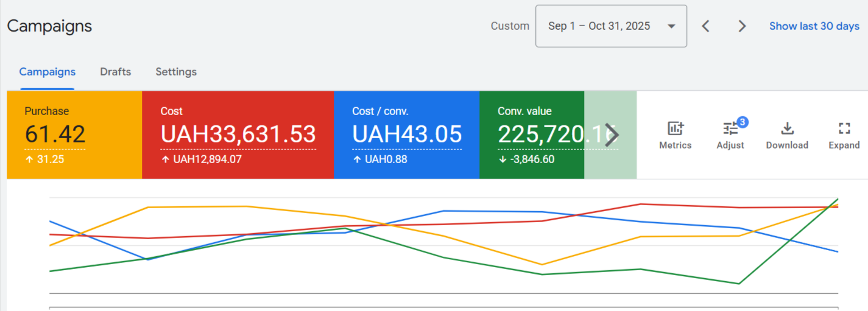
Task: Advance to the next date period
Action: click(742, 26)
